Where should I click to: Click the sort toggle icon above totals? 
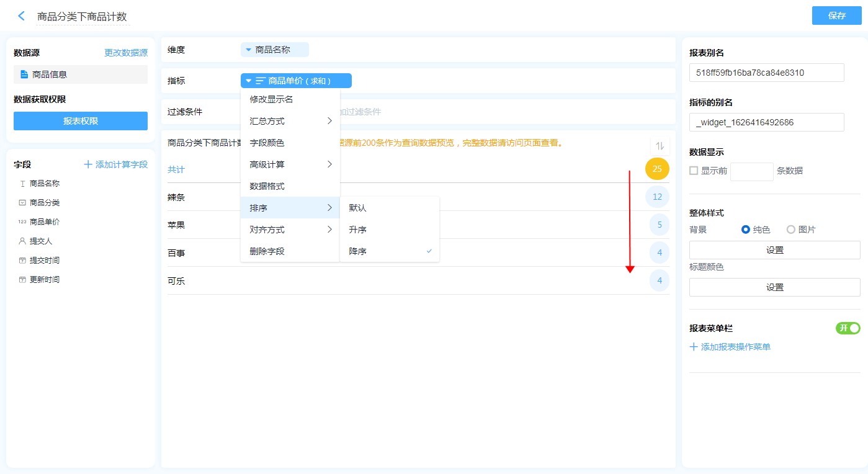point(660,146)
